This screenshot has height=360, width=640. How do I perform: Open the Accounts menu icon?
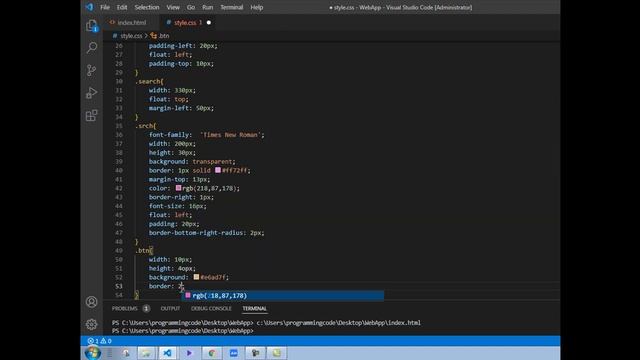point(91,302)
